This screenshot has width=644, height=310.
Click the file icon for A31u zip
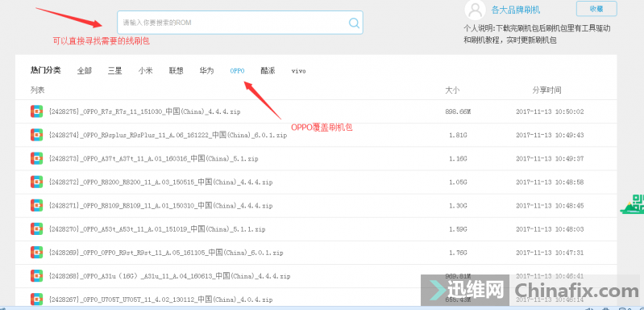point(36,276)
